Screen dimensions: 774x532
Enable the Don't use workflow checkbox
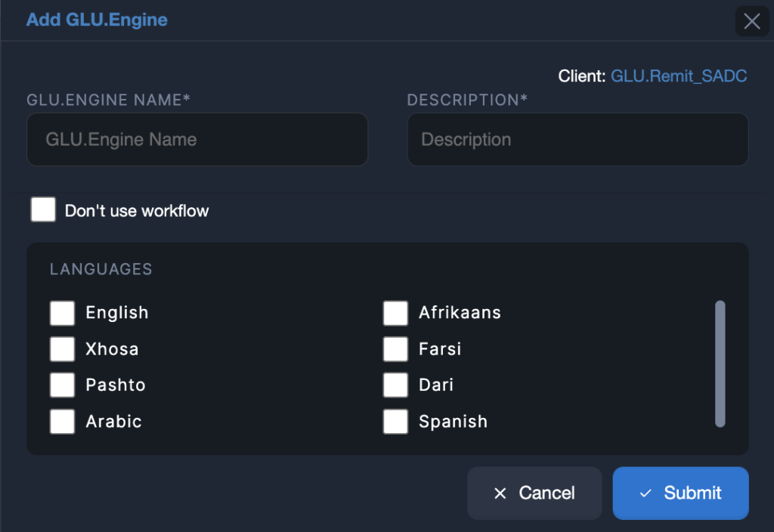pyautogui.click(x=43, y=210)
